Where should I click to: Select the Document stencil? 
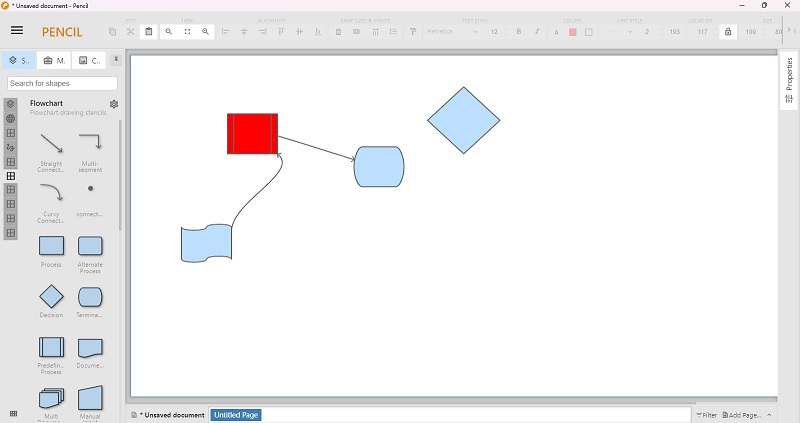(90, 352)
